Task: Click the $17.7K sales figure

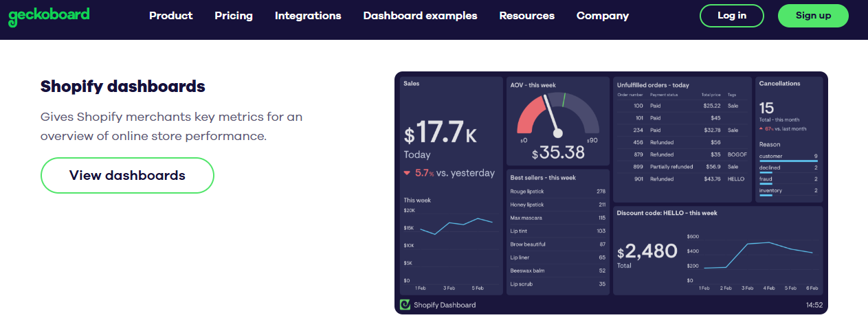Action: click(x=440, y=132)
